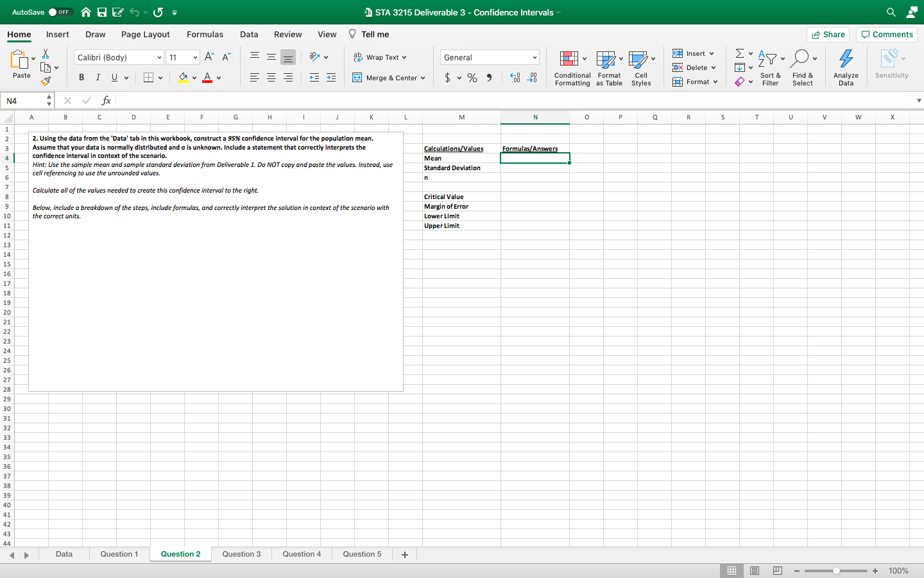
Task: Apply Comma Style format
Action: pyautogui.click(x=489, y=78)
